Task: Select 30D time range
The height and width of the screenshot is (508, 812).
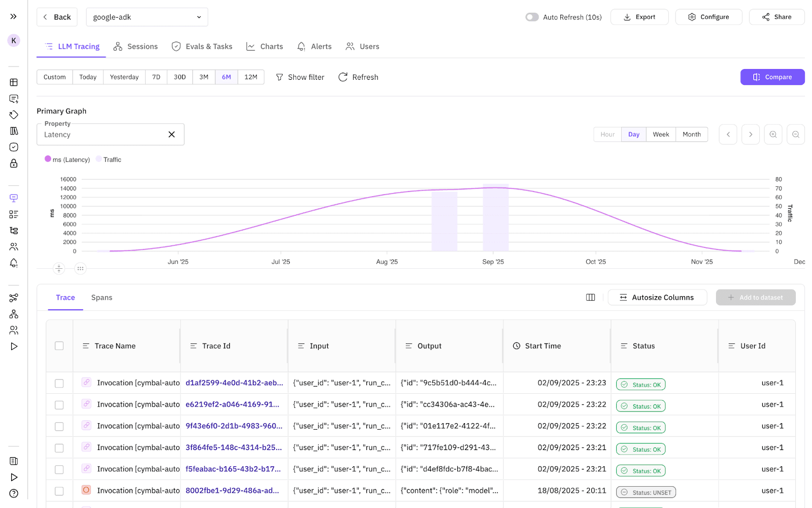Action: (x=180, y=77)
